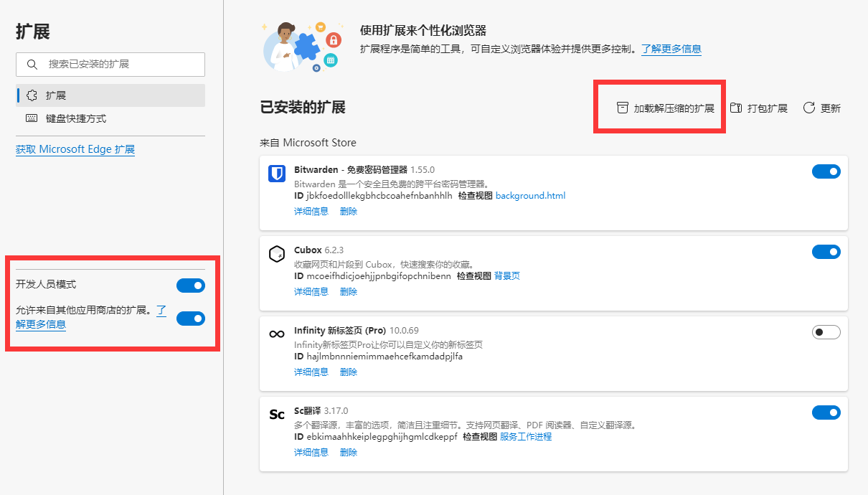
Task: Click the Cubox hexagon extension icon
Action: click(x=277, y=254)
